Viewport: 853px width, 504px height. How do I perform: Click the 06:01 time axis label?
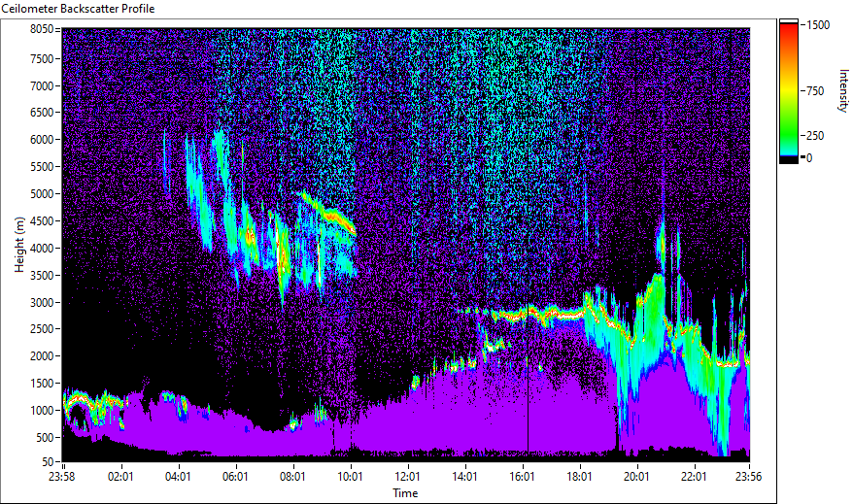click(x=235, y=477)
